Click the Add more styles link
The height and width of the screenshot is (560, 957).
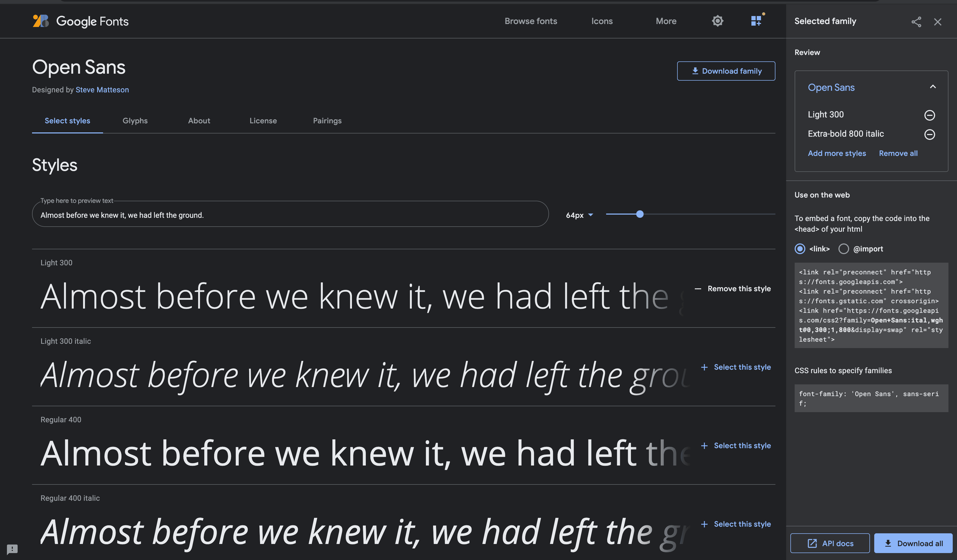pos(836,153)
